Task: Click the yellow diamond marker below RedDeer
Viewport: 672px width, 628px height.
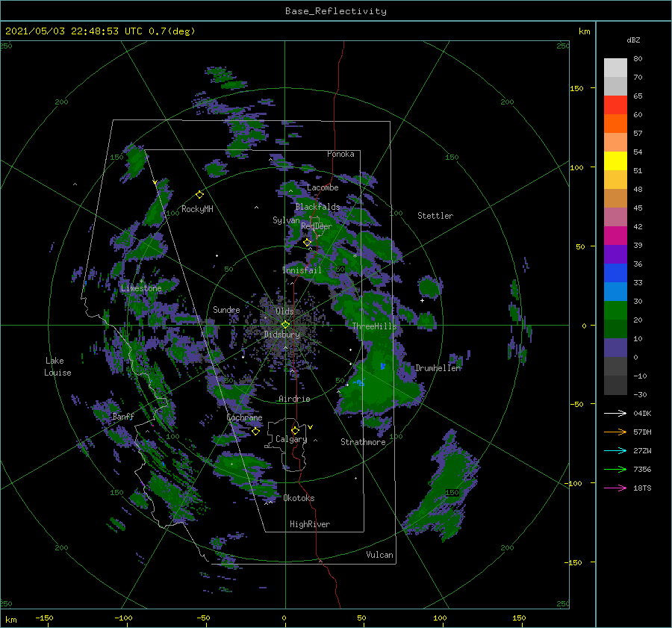Action: pyautogui.click(x=307, y=242)
